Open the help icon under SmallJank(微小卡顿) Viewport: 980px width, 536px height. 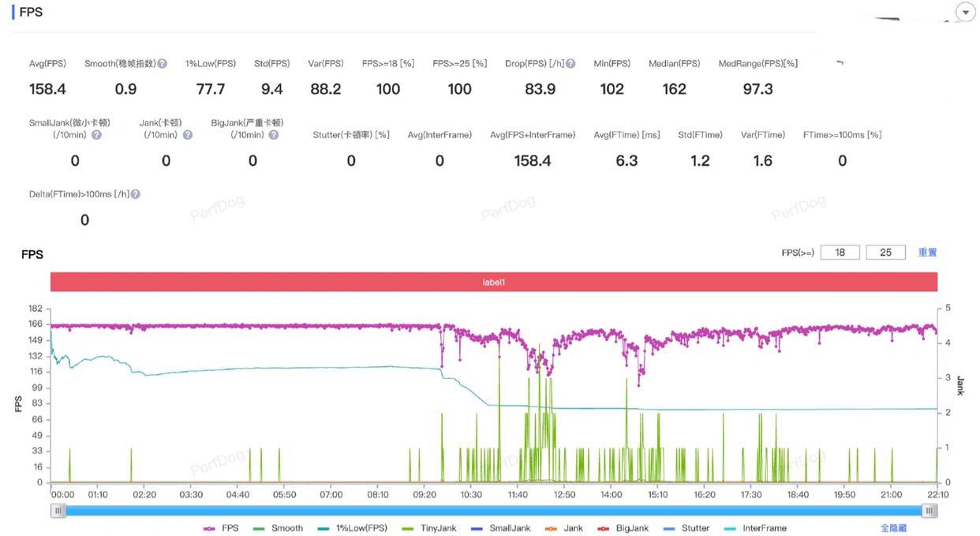coord(96,135)
